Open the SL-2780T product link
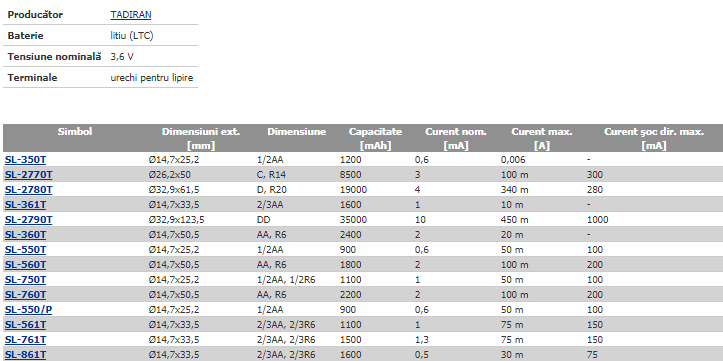Viewport: 723px width, 361px height. (29, 189)
